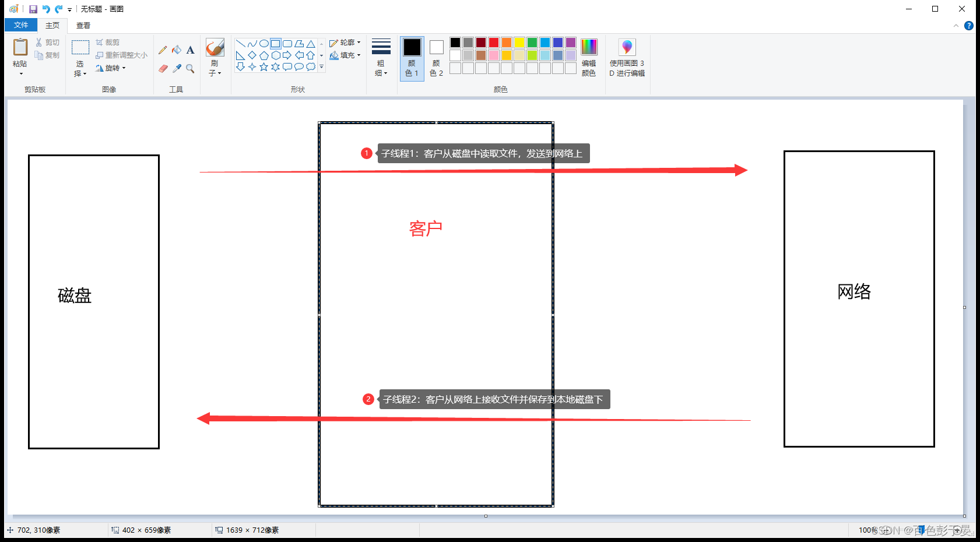Open the 轮廓 outline dropdown
This screenshot has height=542, width=980.
click(345, 43)
